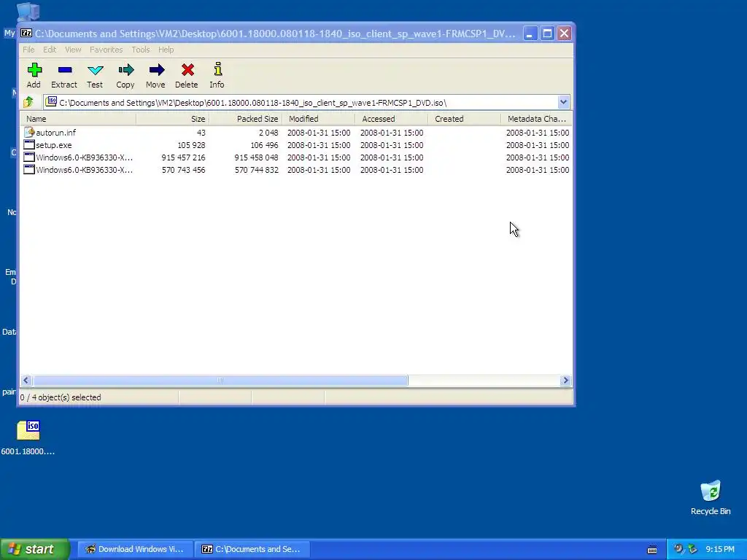Sort by Accessed column
This screenshot has width=747, height=560.
(x=391, y=119)
